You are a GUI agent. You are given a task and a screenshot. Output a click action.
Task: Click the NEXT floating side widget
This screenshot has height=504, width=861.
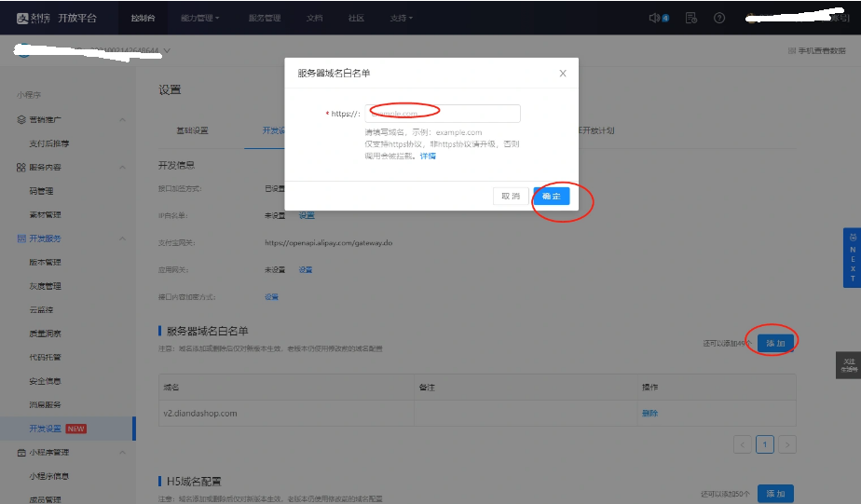[853, 257]
